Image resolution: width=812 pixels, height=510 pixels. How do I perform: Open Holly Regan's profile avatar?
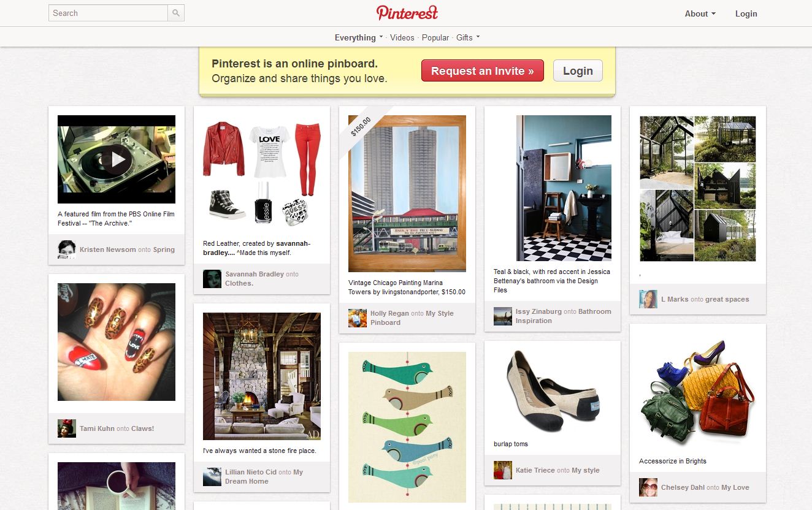coord(358,318)
